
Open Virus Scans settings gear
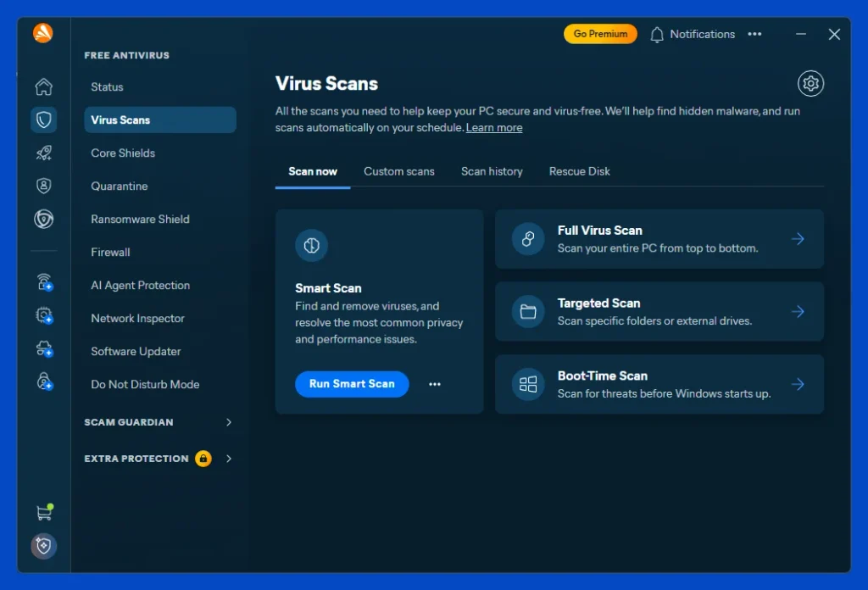click(810, 84)
